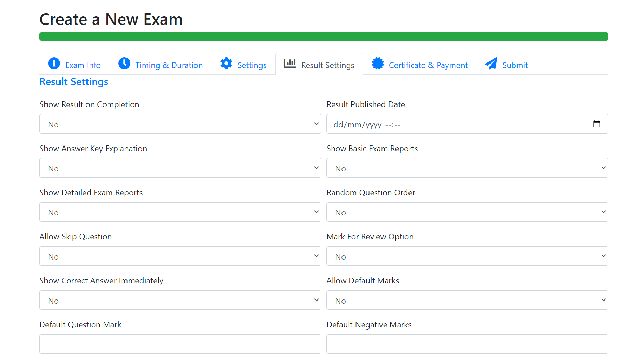Expand the Show Basic Exam Reports dropdown
Image resolution: width=644 pixels, height=363 pixels.
click(467, 168)
